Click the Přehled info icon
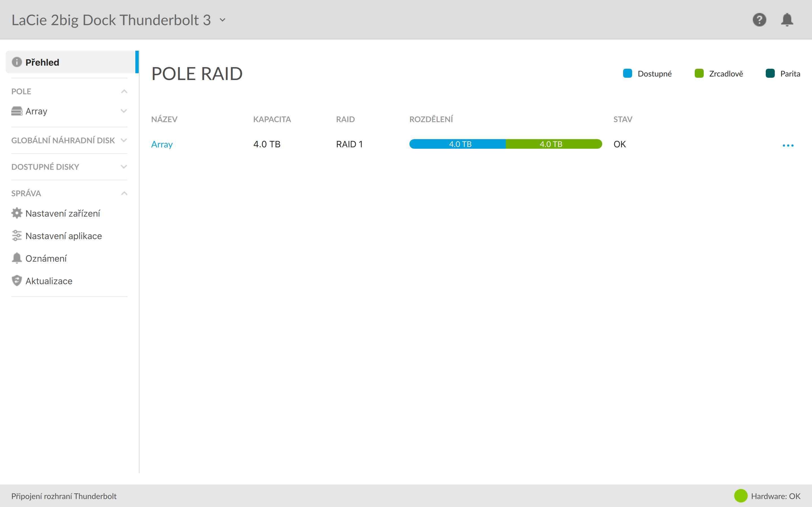Image resolution: width=812 pixels, height=507 pixels. tap(17, 62)
